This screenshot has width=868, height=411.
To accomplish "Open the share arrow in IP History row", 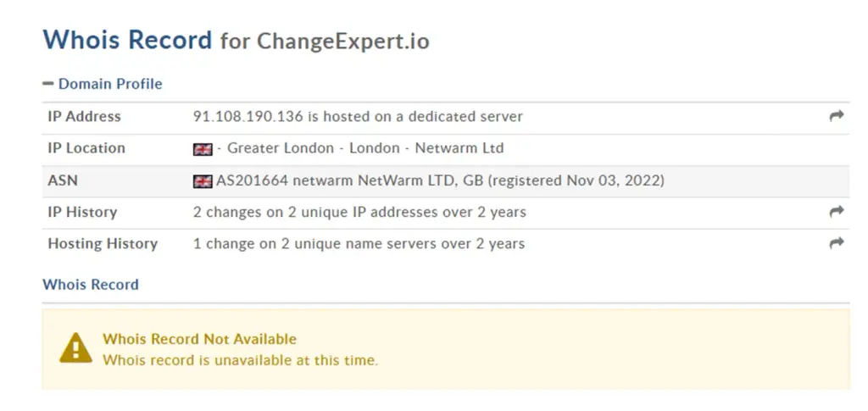I will pyautogui.click(x=837, y=211).
